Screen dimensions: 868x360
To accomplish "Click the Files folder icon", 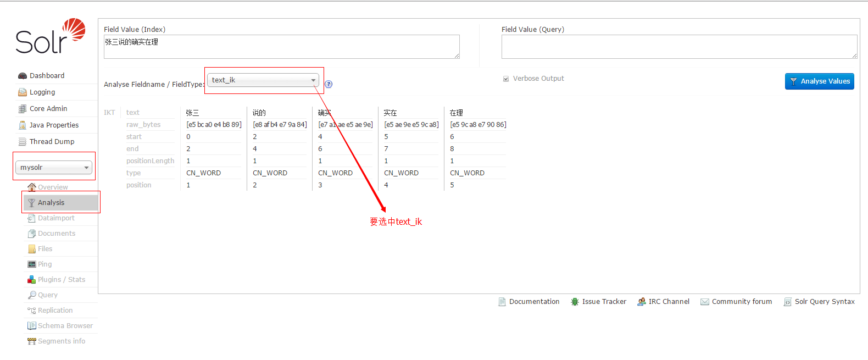I will pos(31,249).
